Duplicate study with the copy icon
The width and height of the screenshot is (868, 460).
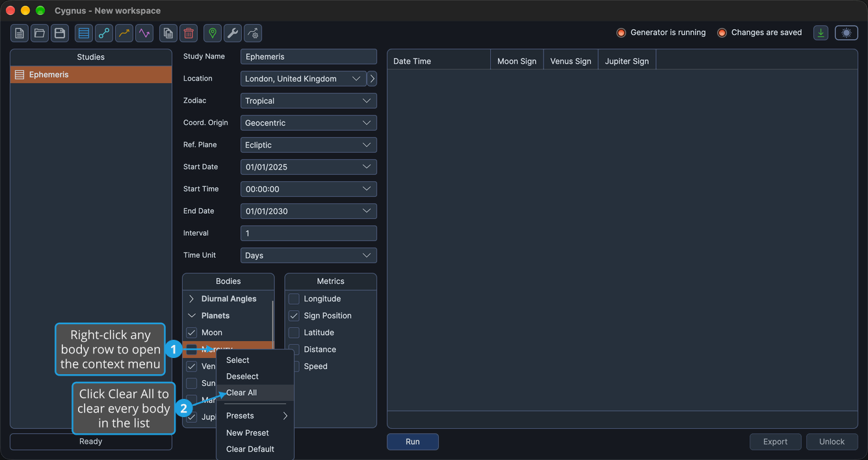[x=168, y=33]
